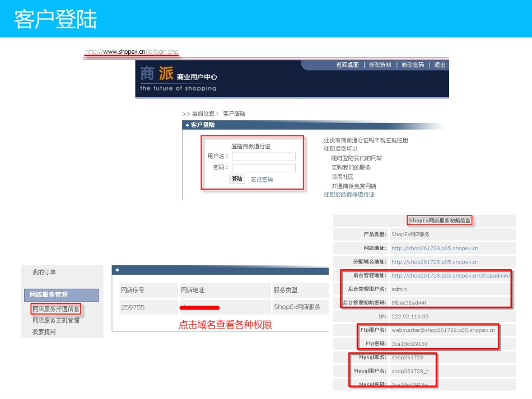The width and height of the screenshot is (532, 399).
Task: Click the Ftp用户名 webmaster value
Action: pos(443,330)
